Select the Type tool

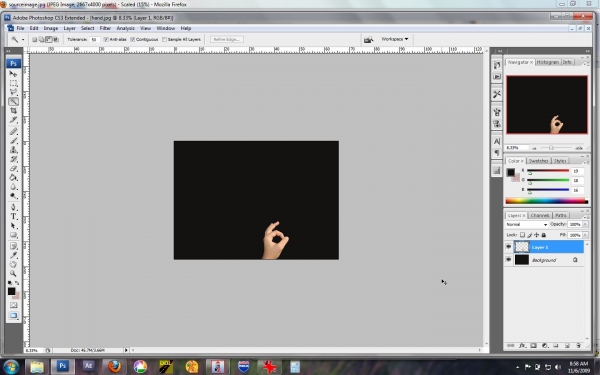[13, 216]
